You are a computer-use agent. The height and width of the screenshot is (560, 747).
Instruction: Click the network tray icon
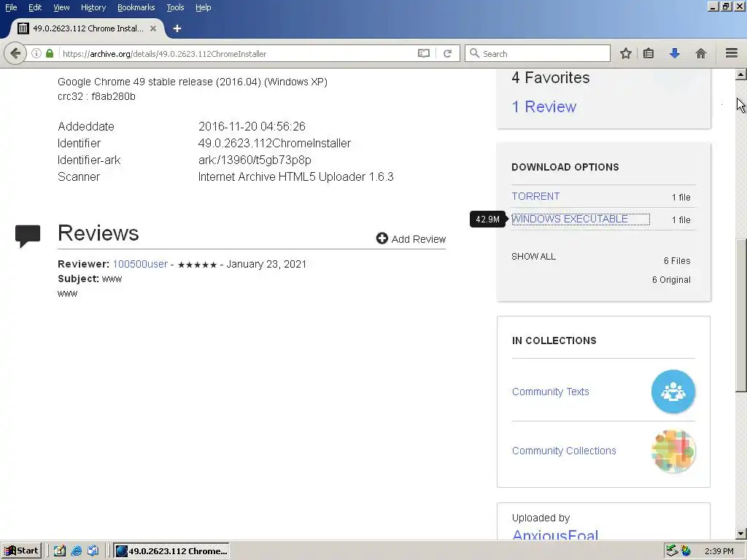(x=672, y=551)
